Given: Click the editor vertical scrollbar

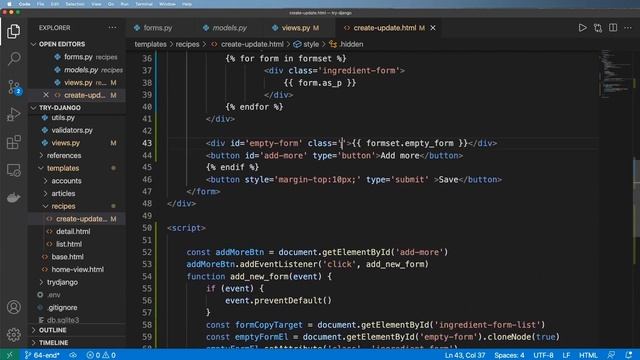Looking at the screenshot, I should pos(637,198).
